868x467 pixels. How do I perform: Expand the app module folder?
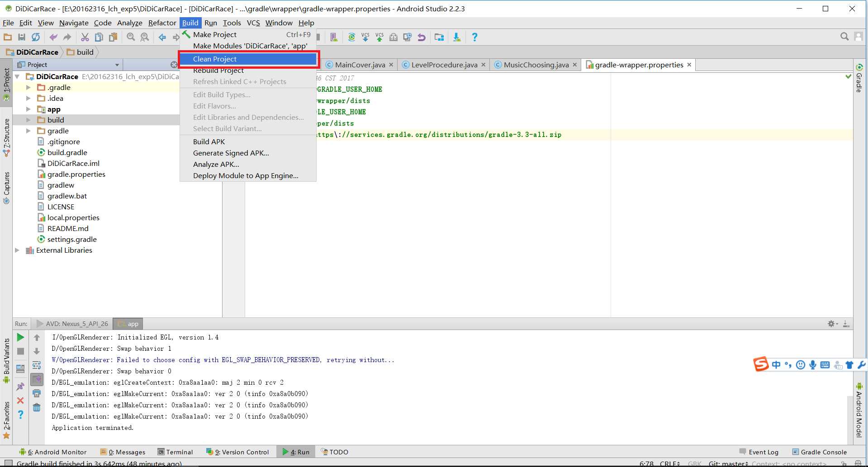(28, 109)
